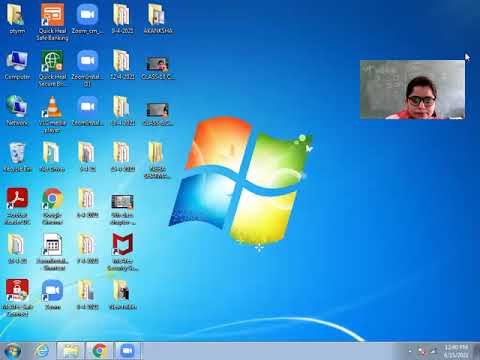
Task: Select the Network desktop icon
Action: [x=17, y=111]
